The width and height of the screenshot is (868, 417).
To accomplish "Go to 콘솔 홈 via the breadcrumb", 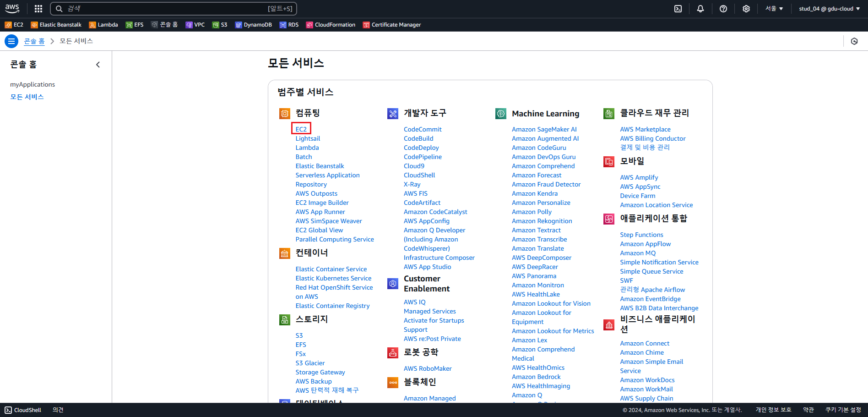I will pyautogui.click(x=34, y=41).
